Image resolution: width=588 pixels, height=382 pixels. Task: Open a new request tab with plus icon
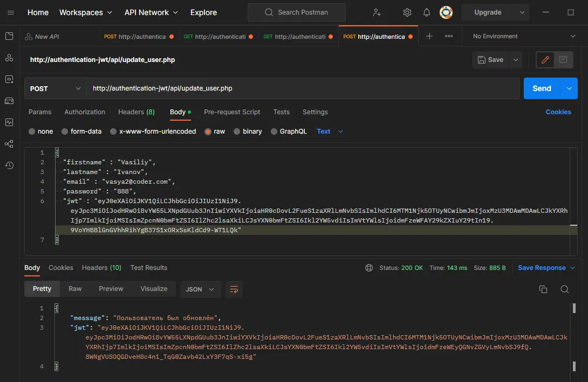(429, 36)
